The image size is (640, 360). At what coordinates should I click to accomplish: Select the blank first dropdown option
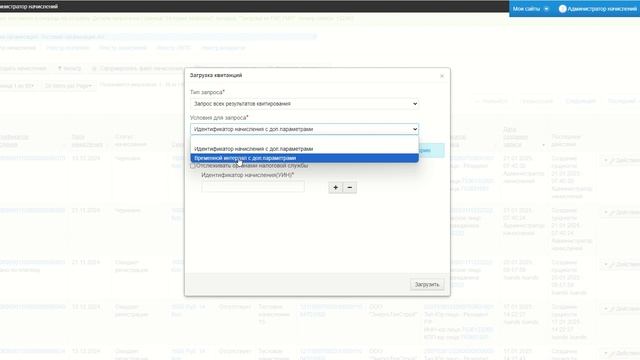(304, 140)
